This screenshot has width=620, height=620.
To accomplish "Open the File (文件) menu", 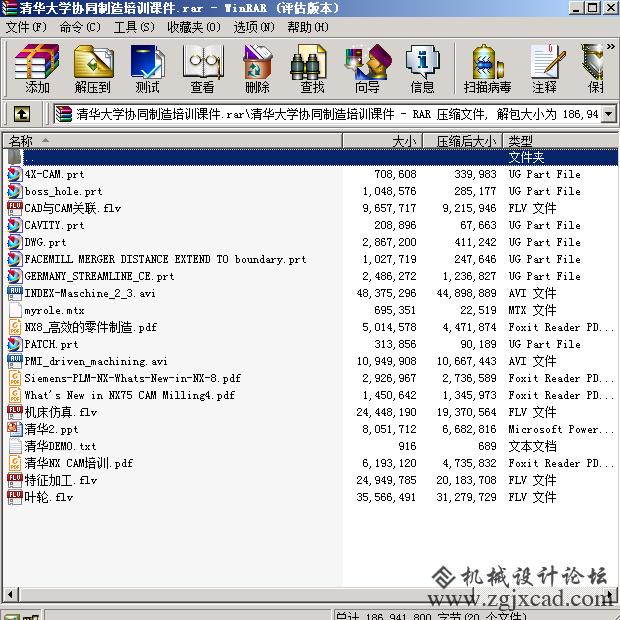I will coord(26,27).
